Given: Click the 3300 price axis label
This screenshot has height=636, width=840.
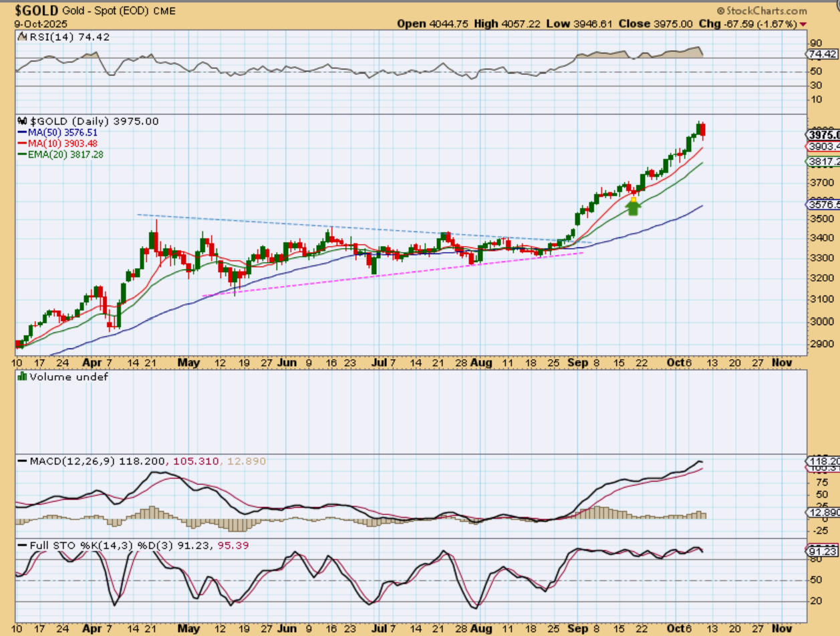Looking at the screenshot, I should click(821, 257).
